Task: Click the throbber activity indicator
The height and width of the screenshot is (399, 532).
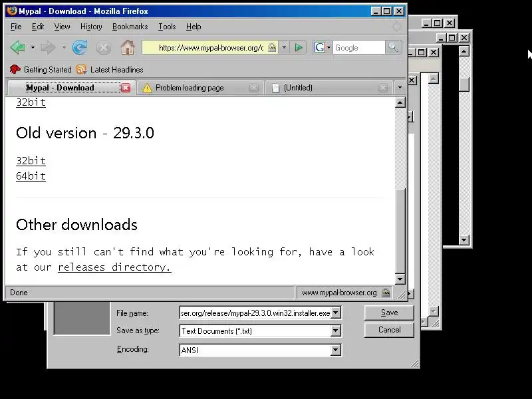Action: point(396,27)
